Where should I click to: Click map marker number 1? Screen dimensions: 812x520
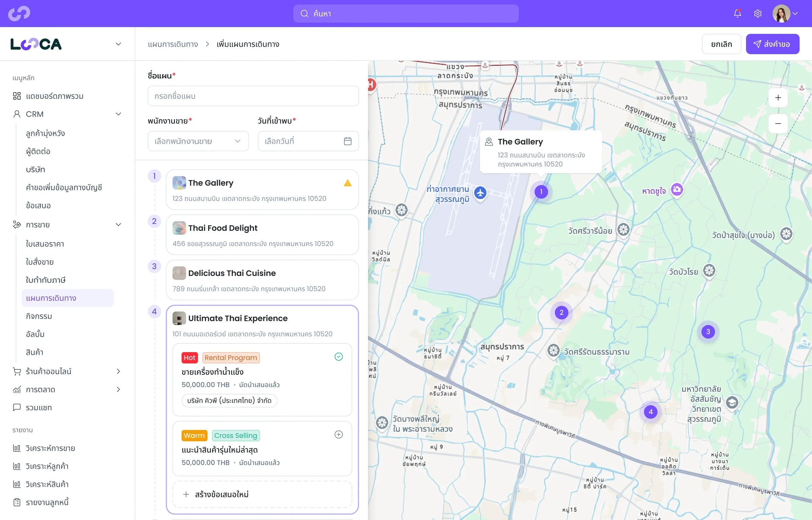coord(541,192)
